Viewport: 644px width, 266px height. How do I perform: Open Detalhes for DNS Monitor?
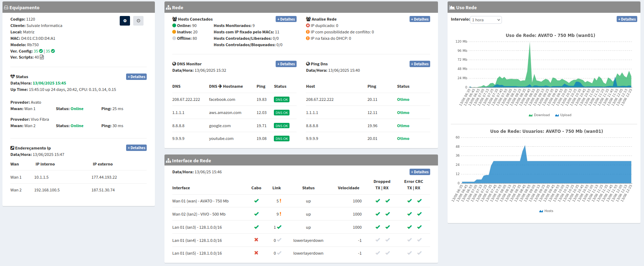coord(286,64)
